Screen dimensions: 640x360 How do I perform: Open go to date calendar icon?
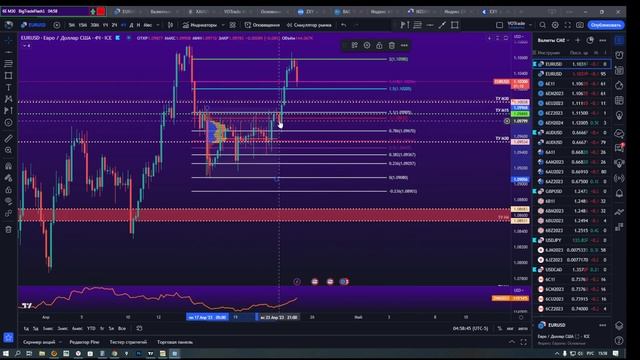[x=139, y=329]
